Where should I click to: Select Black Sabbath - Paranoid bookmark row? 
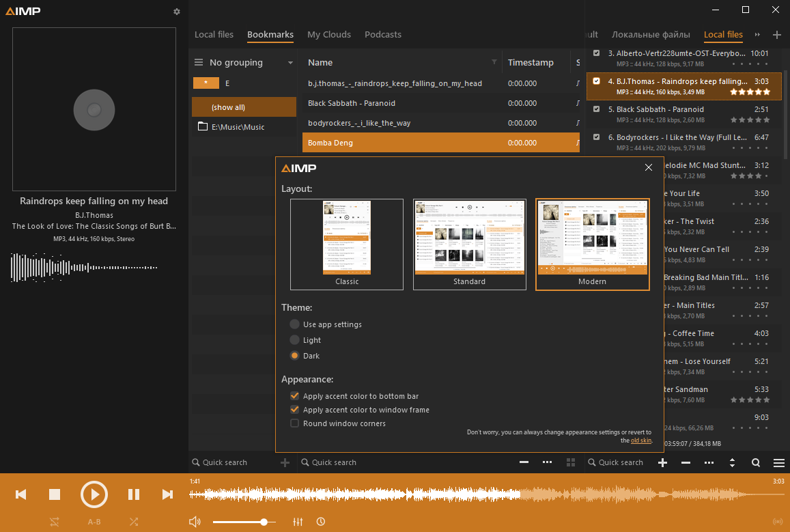pyautogui.click(x=441, y=102)
